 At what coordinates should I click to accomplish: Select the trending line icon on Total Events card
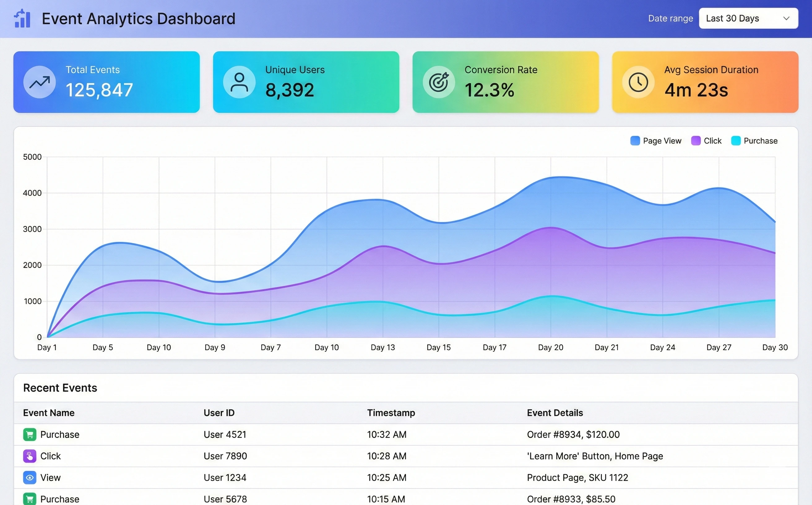click(39, 82)
